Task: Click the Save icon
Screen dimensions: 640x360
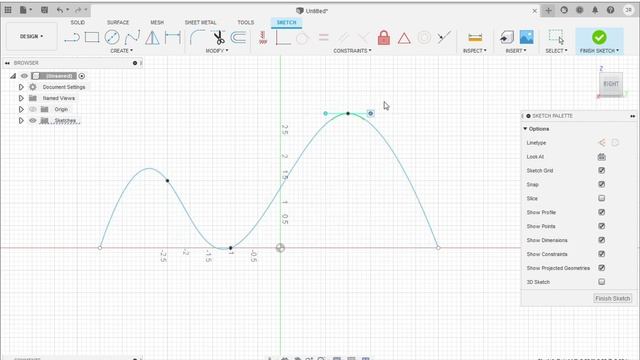Action: [x=44, y=10]
